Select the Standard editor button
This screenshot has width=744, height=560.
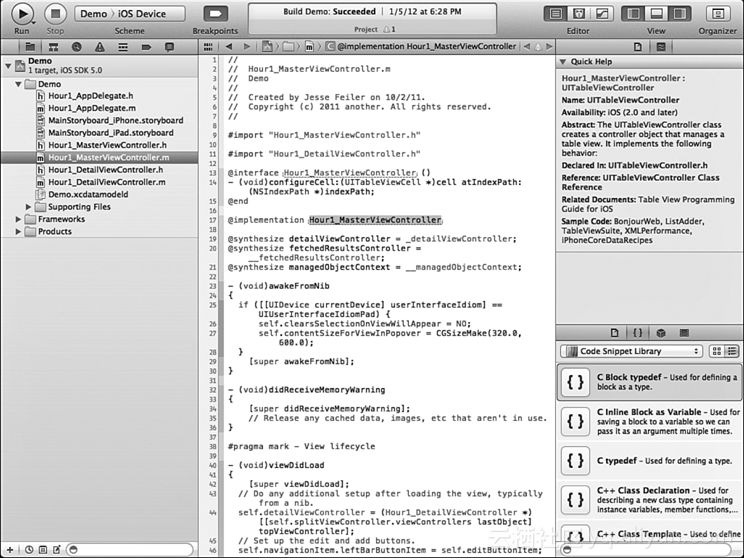(x=556, y=14)
